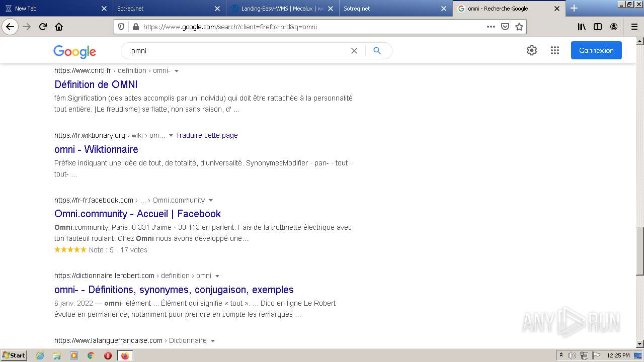Expand options for the cnrtl.fr result

[x=177, y=71]
